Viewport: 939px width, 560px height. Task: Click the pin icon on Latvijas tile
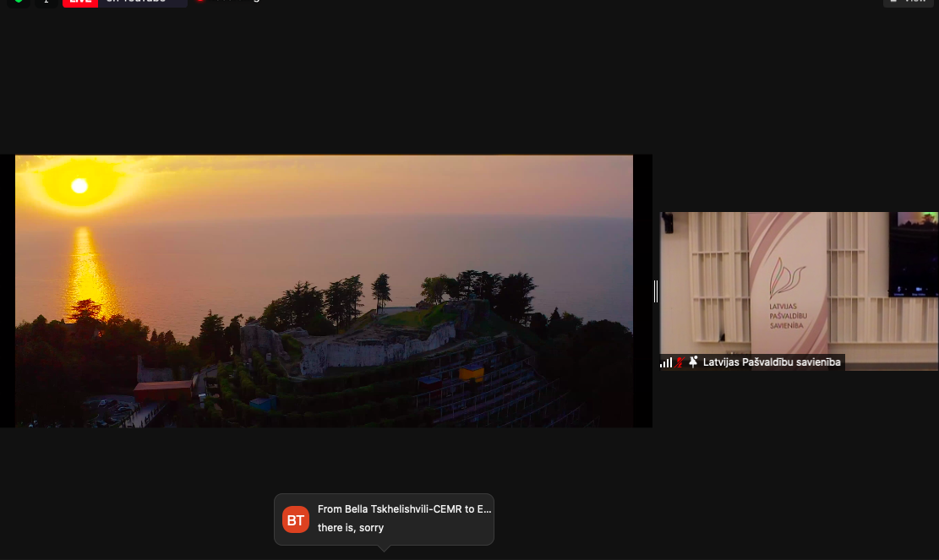pyautogui.click(x=693, y=362)
